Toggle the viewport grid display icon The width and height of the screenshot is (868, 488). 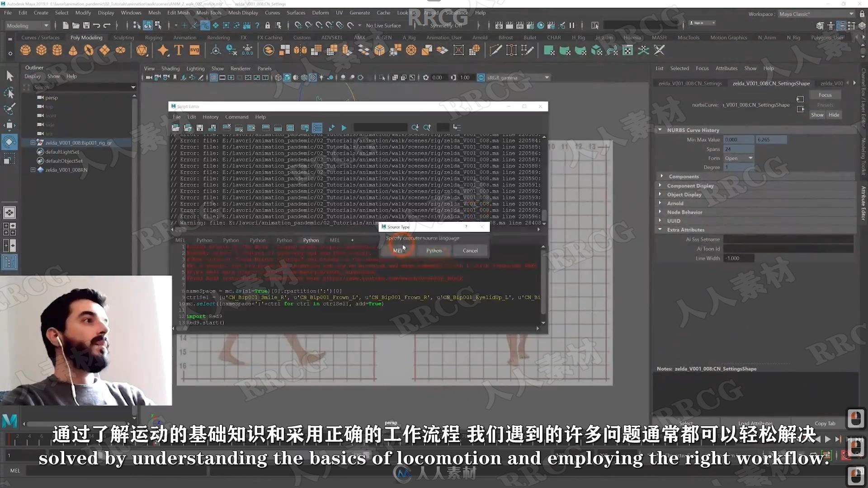pos(214,78)
